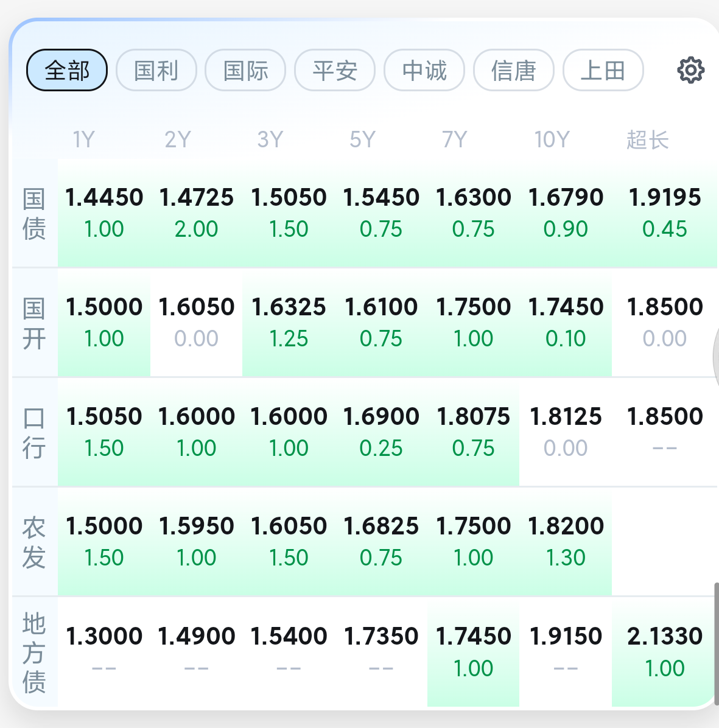Viewport: 719px width, 728px height.
Task: Click the 超长 column header
Action: (x=648, y=140)
